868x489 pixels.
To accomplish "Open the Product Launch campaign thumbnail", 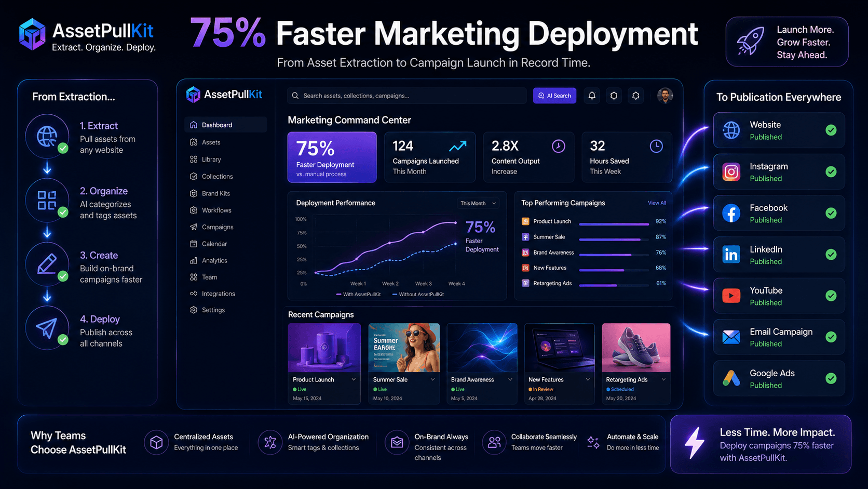I will point(324,348).
